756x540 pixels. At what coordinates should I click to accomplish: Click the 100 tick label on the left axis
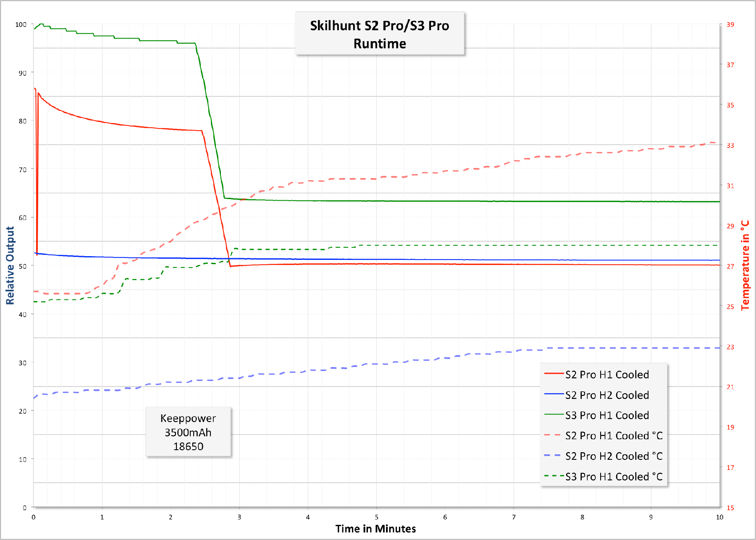click(21, 25)
